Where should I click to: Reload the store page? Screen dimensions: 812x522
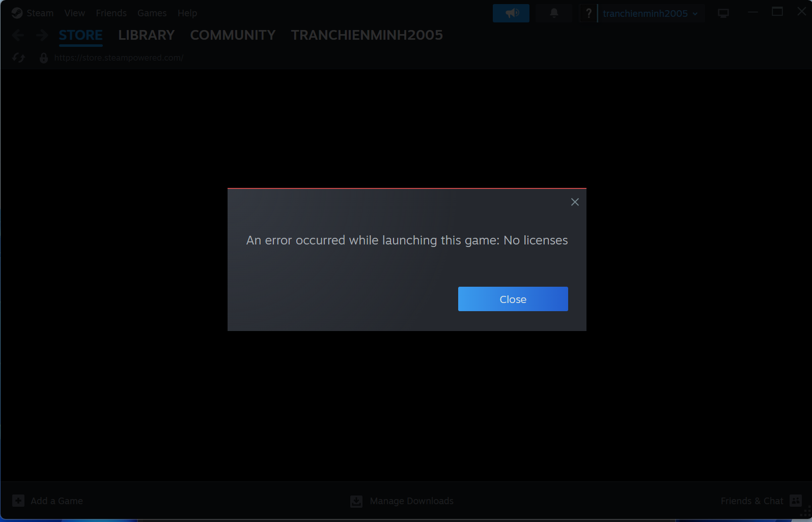(x=19, y=58)
